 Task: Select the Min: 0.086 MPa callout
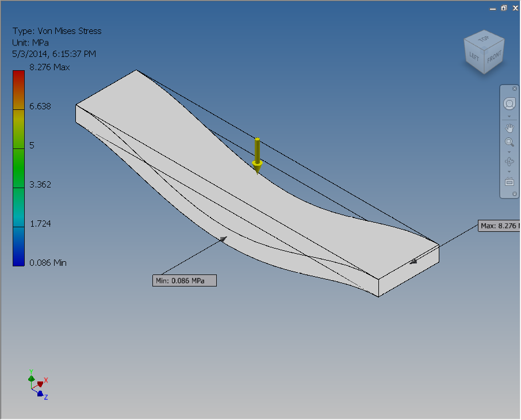click(184, 280)
